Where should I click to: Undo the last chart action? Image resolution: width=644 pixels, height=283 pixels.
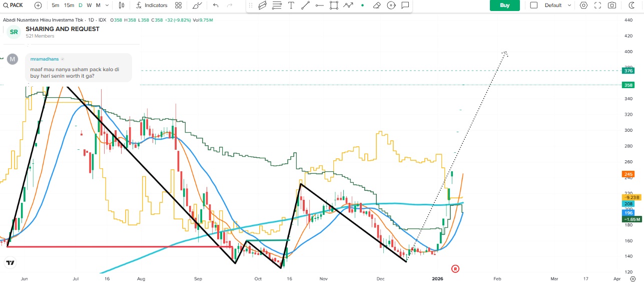[216, 5]
